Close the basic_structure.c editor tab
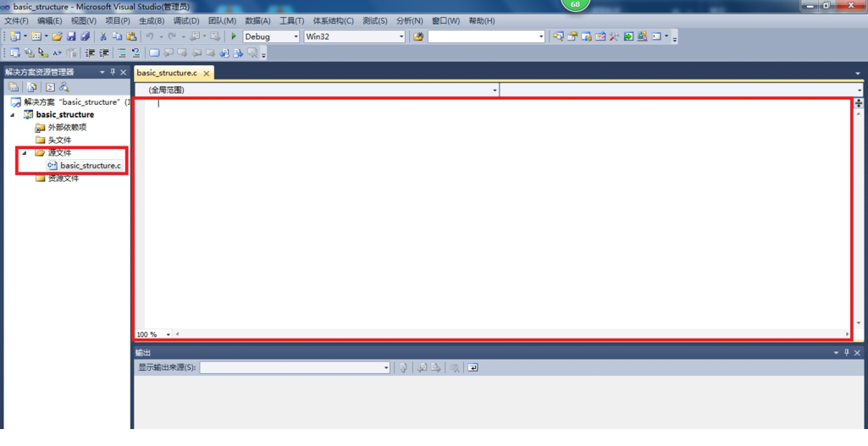Viewport: 868px width, 446px height. (207, 73)
